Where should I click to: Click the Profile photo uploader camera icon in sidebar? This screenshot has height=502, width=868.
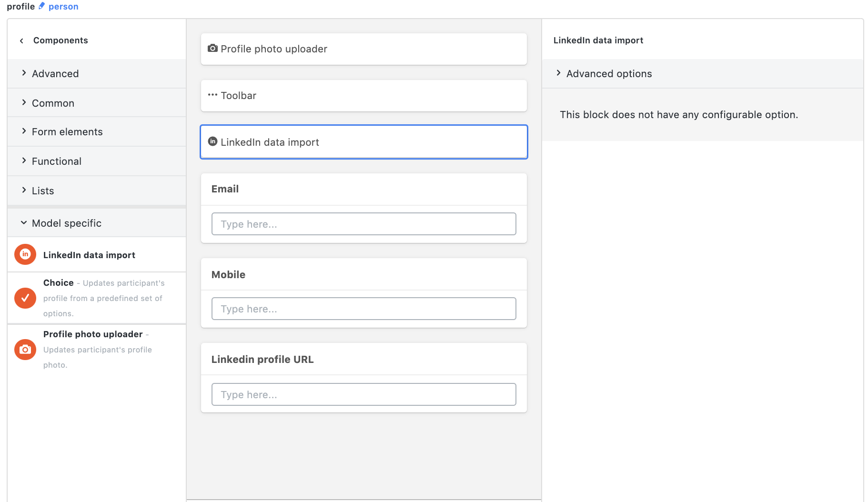25,349
